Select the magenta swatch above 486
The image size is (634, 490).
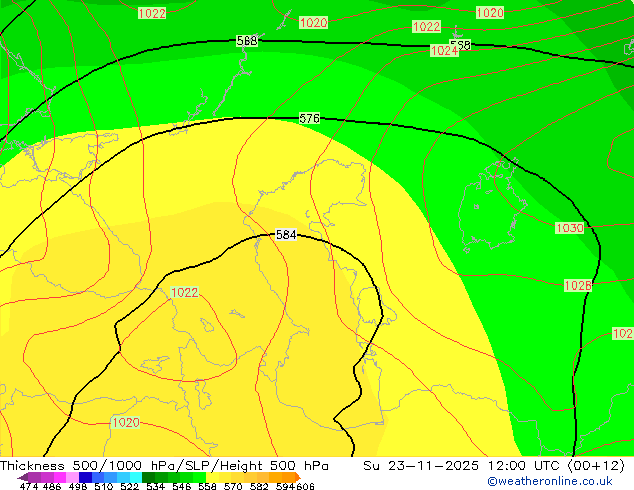tap(59, 477)
